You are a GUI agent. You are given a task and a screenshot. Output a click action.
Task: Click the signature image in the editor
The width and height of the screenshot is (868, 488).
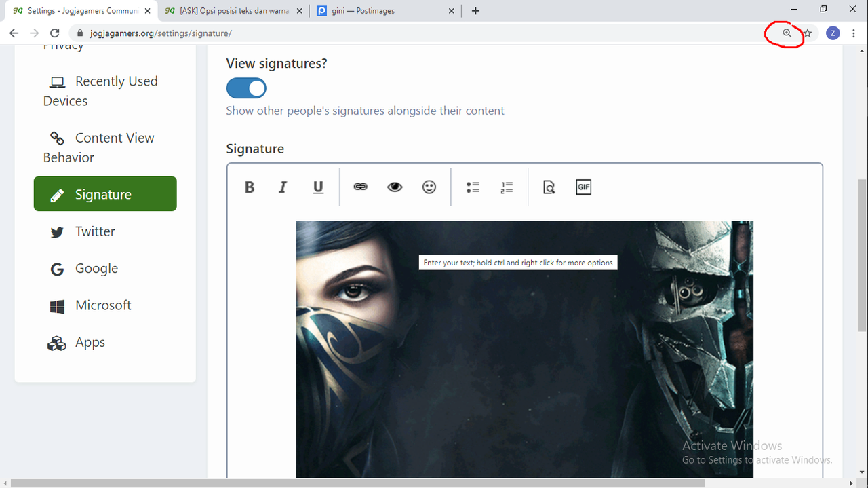pyautogui.click(x=524, y=349)
